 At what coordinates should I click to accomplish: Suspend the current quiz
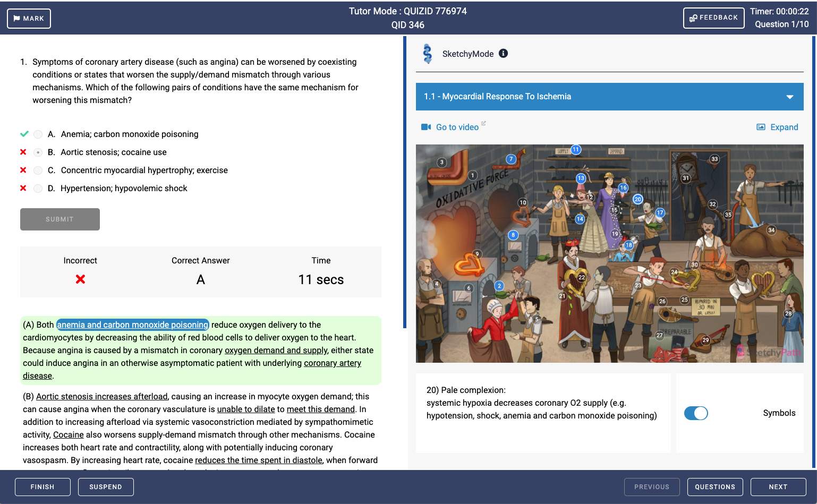coord(106,487)
